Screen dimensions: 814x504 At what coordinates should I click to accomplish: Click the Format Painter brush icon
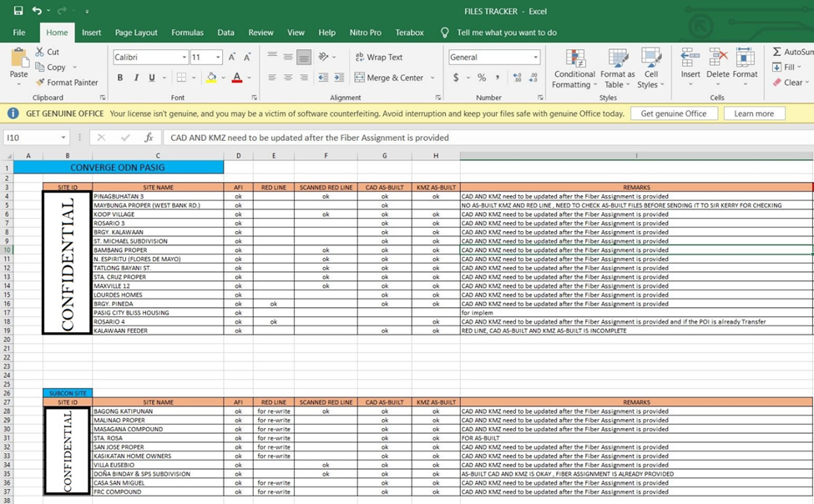(40, 83)
